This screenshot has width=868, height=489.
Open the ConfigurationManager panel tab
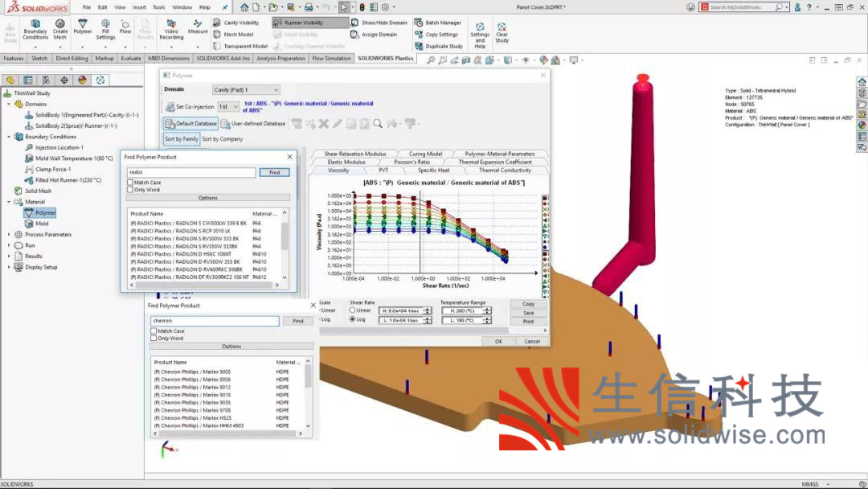coord(46,80)
